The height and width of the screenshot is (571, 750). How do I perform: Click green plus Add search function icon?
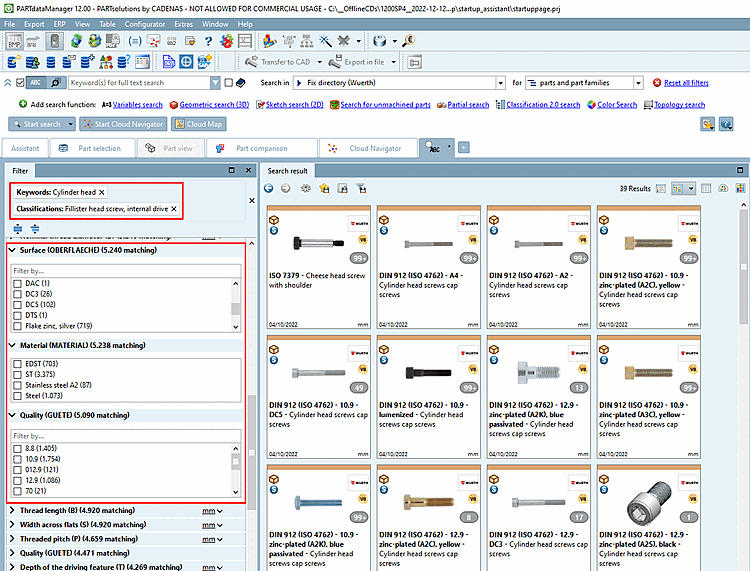23,104
